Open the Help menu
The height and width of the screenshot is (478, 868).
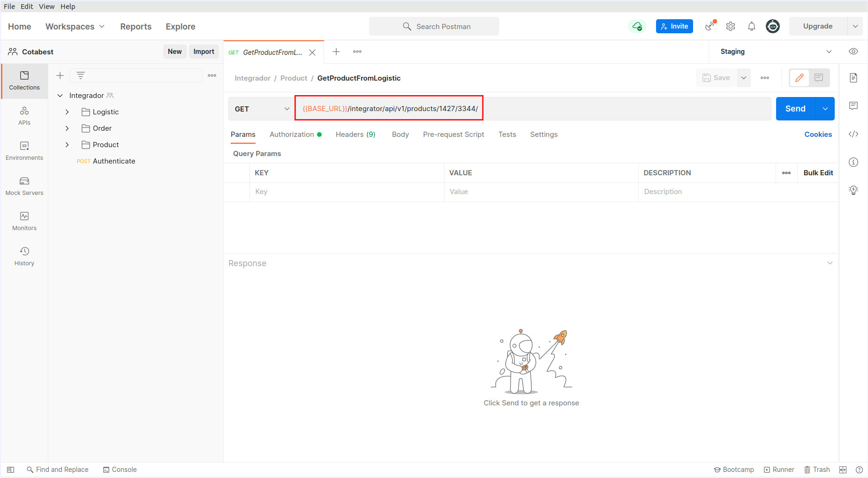pyautogui.click(x=68, y=7)
